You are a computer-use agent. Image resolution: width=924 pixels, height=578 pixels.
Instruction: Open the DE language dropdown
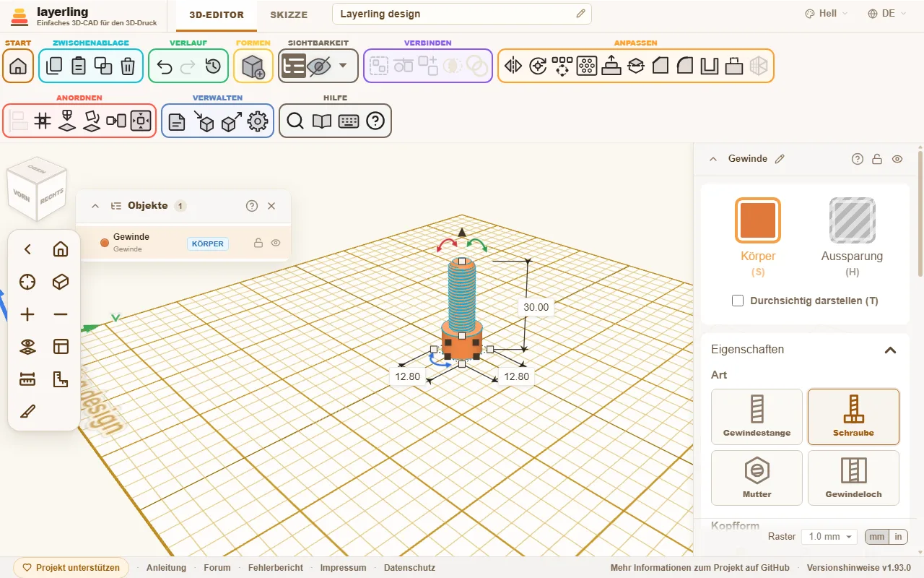pyautogui.click(x=887, y=14)
